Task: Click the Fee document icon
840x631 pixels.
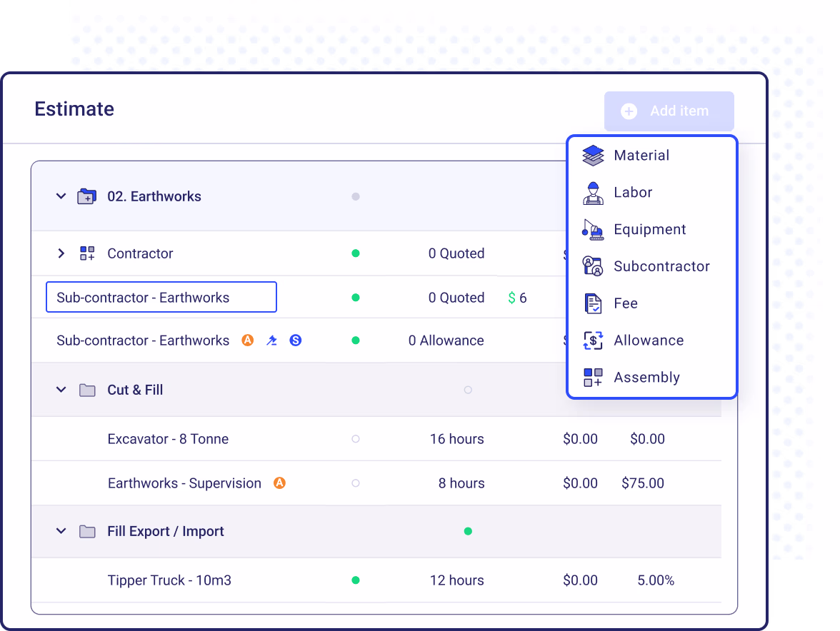Action: click(593, 303)
